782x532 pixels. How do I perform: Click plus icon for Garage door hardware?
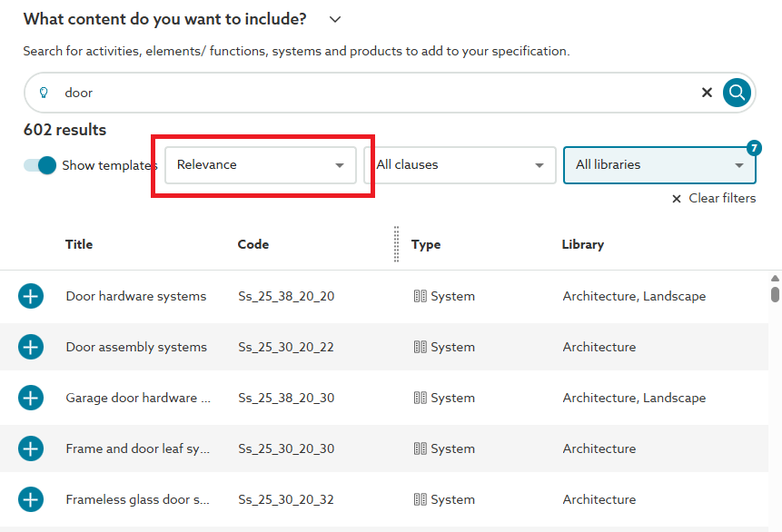[x=31, y=398]
